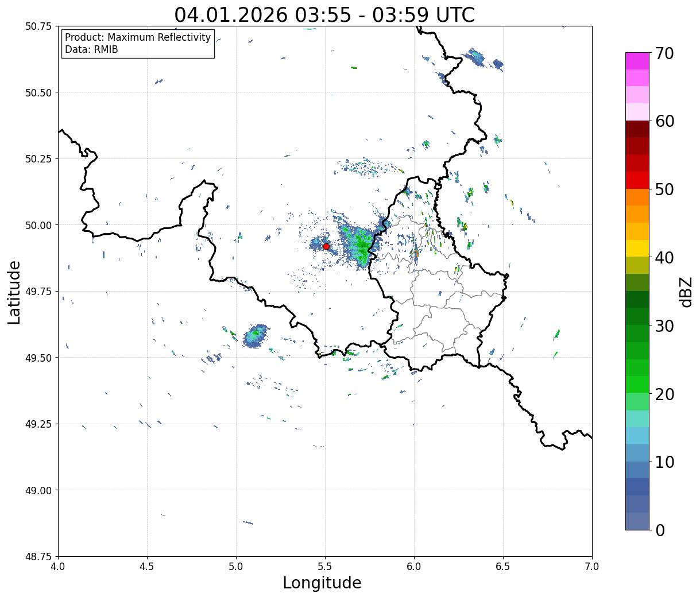Click the isolated echo cell near 5.1°E 49.6°N
The height and width of the screenshot is (597, 700).
(x=256, y=336)
